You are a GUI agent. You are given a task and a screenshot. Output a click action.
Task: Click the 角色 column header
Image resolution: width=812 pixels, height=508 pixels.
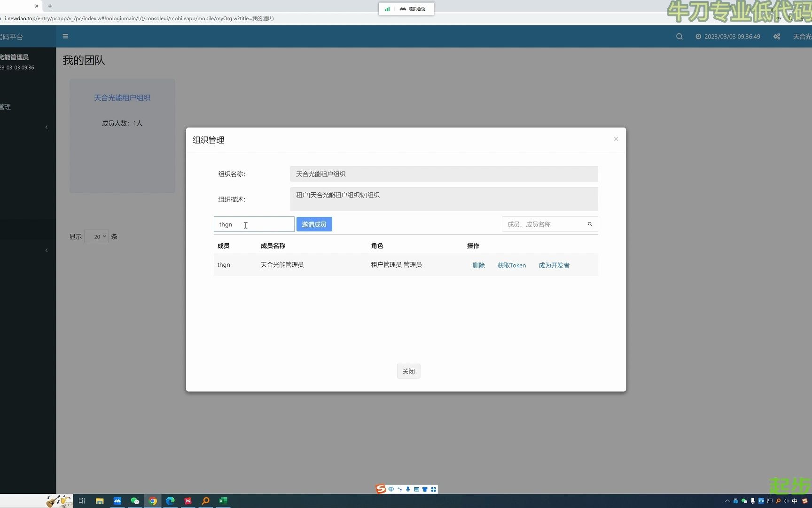coord(377,246)
